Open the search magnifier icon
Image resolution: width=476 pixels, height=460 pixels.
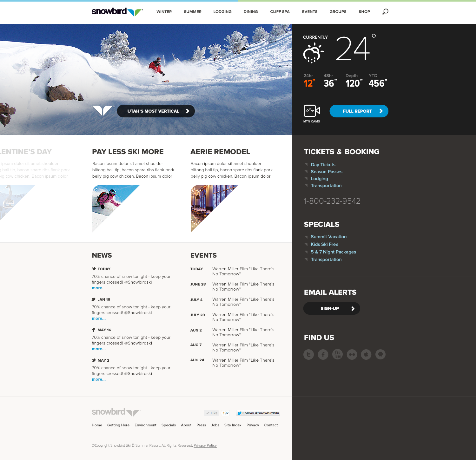click(385, 12)
